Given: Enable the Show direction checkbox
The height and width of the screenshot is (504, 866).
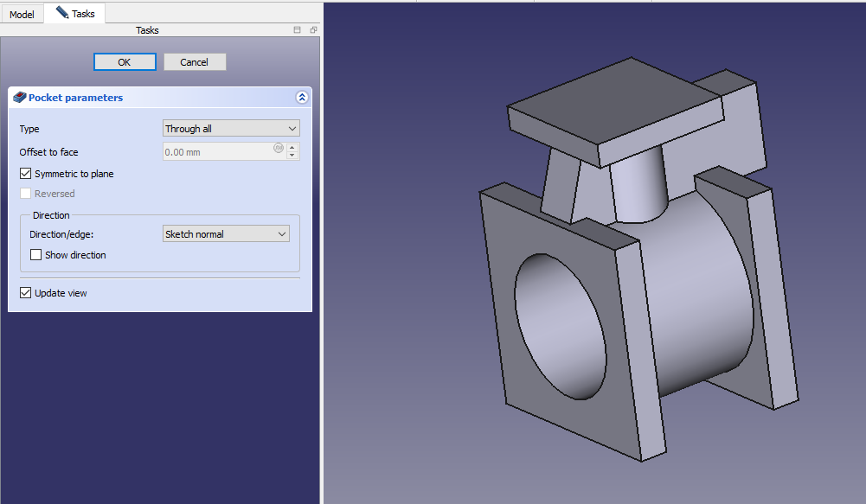Looking at the screenshot, I should tap(36, 255).
